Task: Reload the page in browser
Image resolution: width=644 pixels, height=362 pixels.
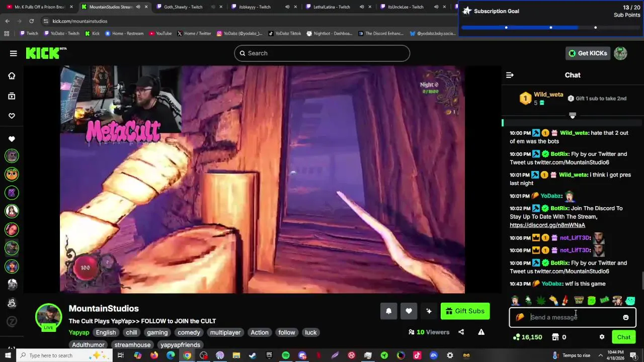Action: coord(31,21)
